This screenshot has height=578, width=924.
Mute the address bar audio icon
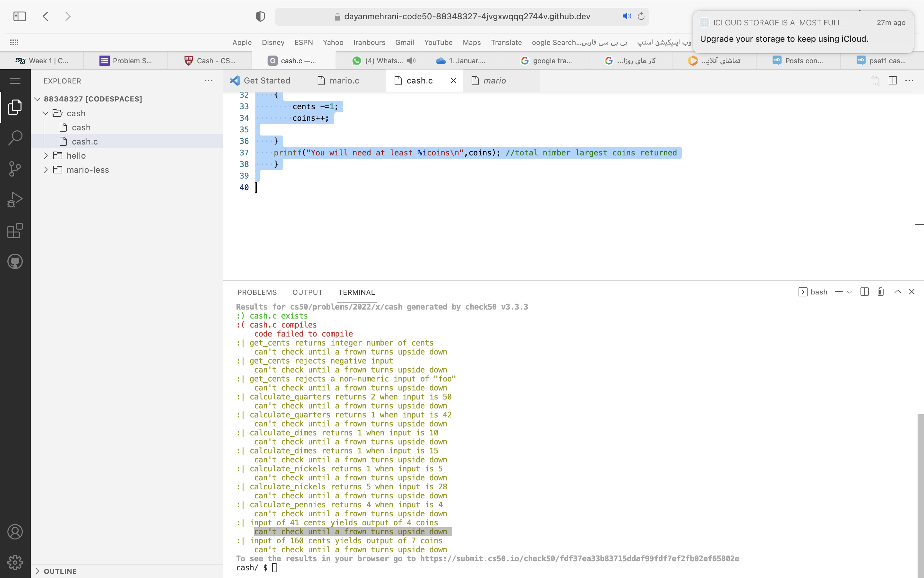click(x=627, y=16)
